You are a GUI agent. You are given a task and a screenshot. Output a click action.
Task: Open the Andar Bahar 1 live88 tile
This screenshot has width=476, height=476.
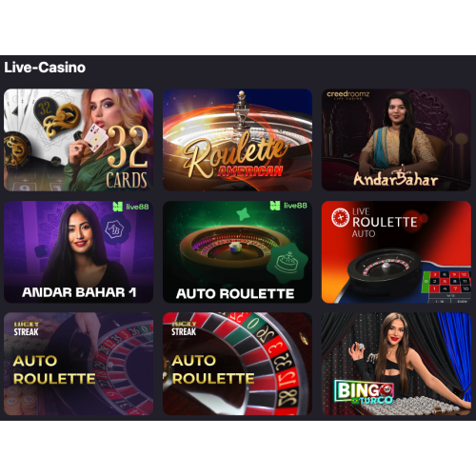pos(78,251)
